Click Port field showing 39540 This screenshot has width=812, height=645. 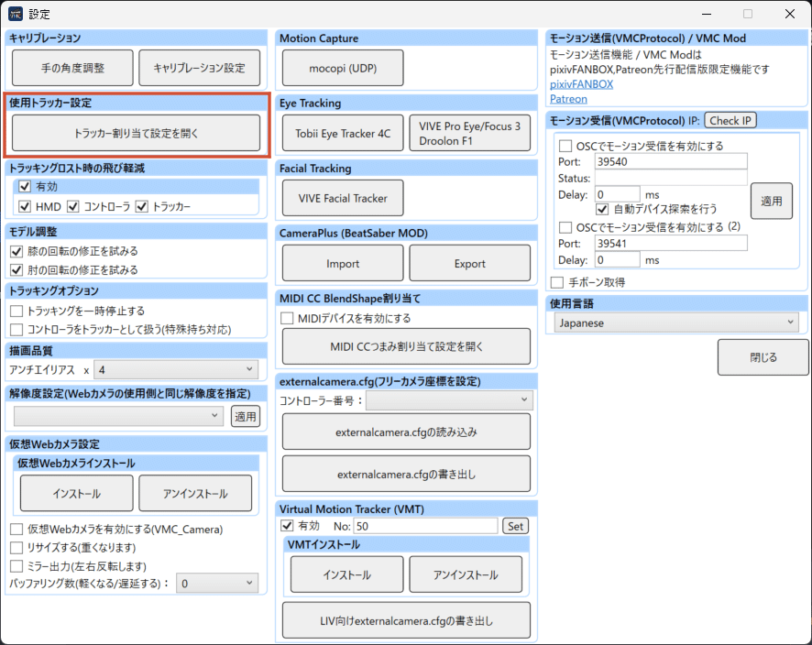671,161
